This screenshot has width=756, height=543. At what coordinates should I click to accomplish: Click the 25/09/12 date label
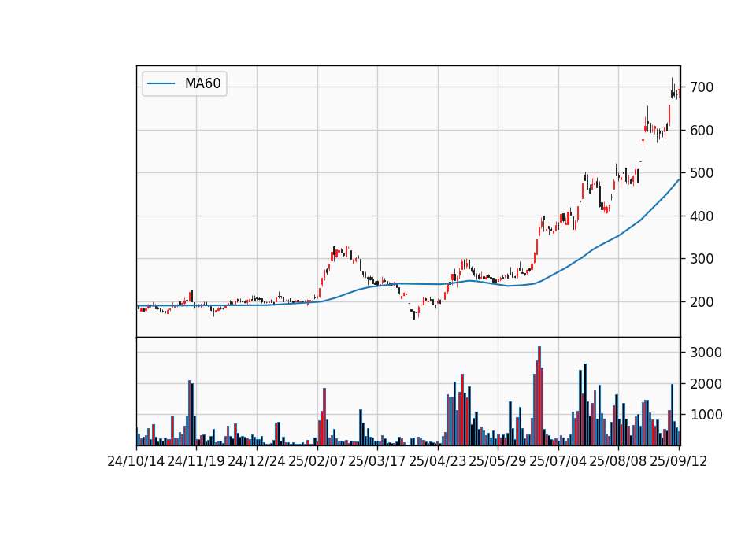678,462
